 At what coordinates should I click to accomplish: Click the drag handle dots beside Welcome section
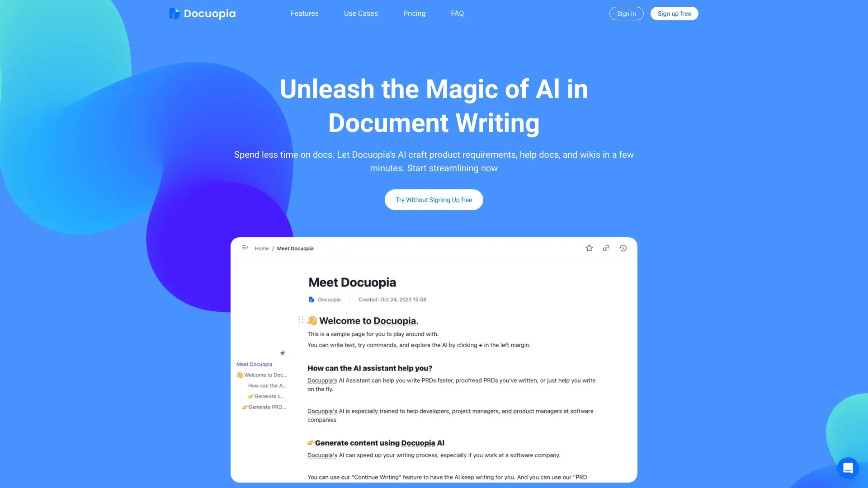click(301, 320)
